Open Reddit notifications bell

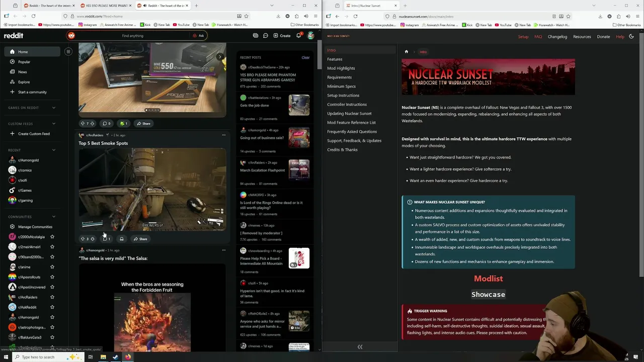[298, 36]
